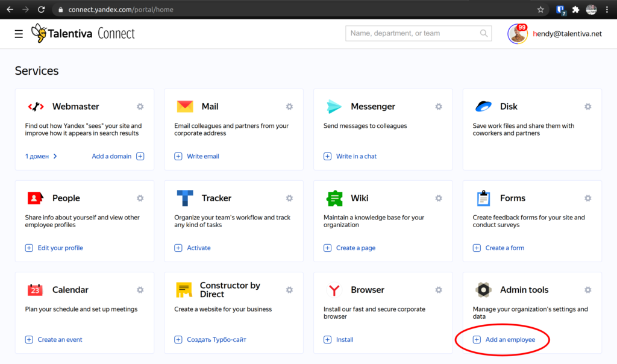Click Edit your profile link
Viewport: 617px width, 364px height.
[60, 248]
